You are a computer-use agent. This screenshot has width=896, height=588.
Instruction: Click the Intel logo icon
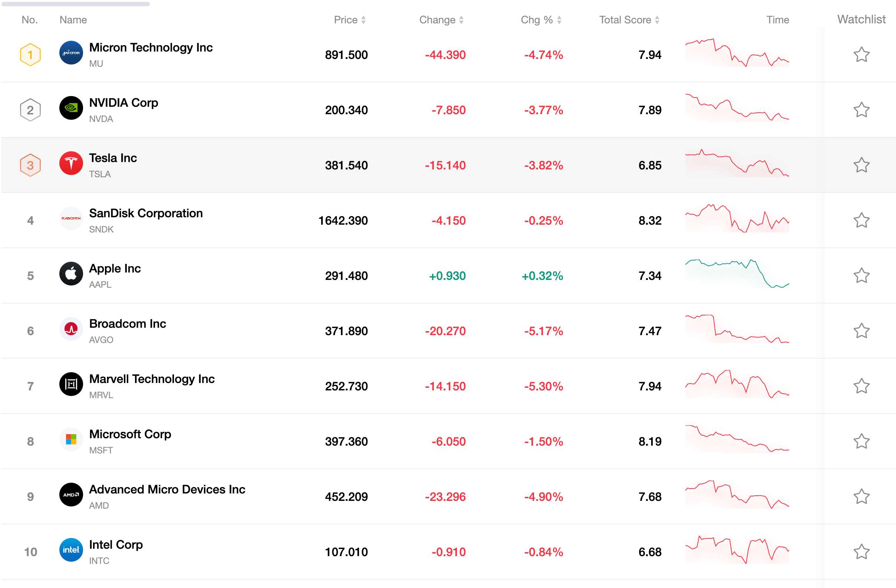point(71,550)
